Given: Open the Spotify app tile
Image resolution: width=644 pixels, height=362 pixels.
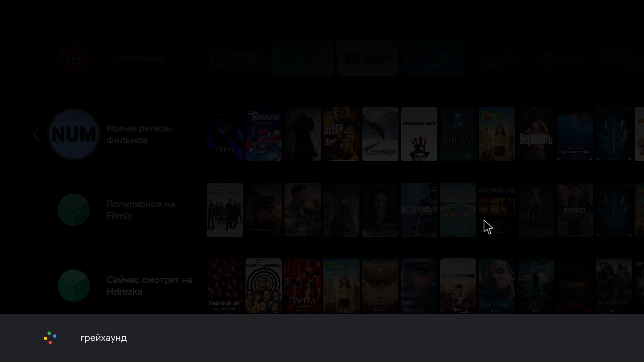Looking at the screenshot, I should point(563,58).
